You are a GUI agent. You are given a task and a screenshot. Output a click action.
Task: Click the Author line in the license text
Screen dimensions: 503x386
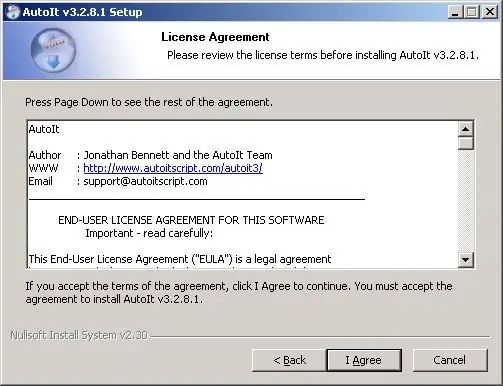[150, 155]
